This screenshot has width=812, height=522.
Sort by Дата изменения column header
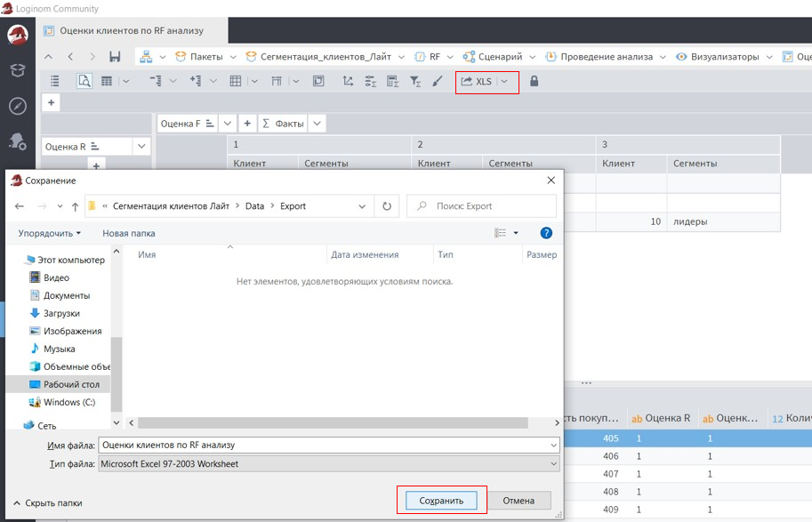coord(365,255)
